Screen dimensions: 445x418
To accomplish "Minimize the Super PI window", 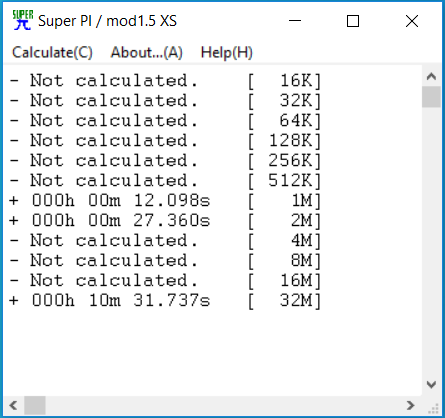I will [295, 21].
